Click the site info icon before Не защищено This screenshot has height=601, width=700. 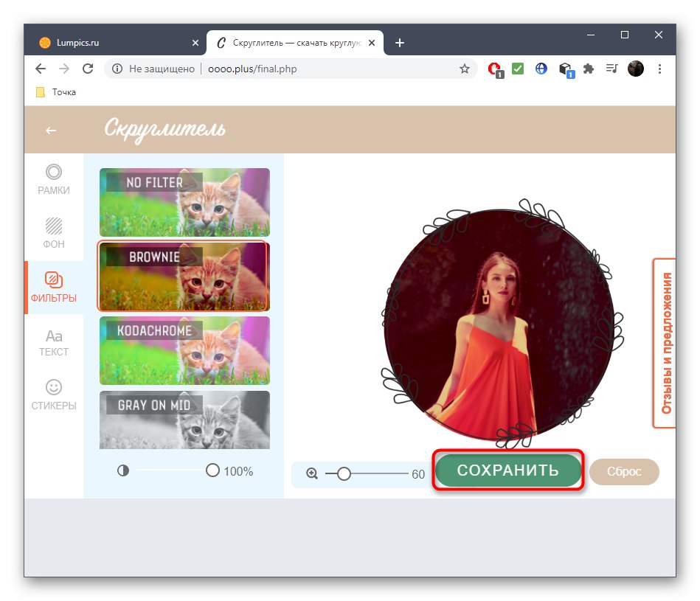coord(117,69)
